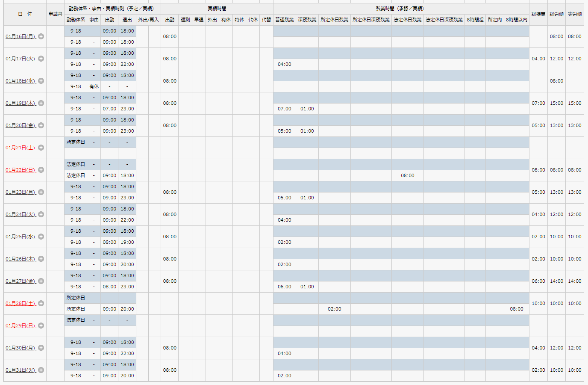This screenshot has width=588, height=385.
Task: Click the 申請書 column header
Action: click(x=55, y=14)
